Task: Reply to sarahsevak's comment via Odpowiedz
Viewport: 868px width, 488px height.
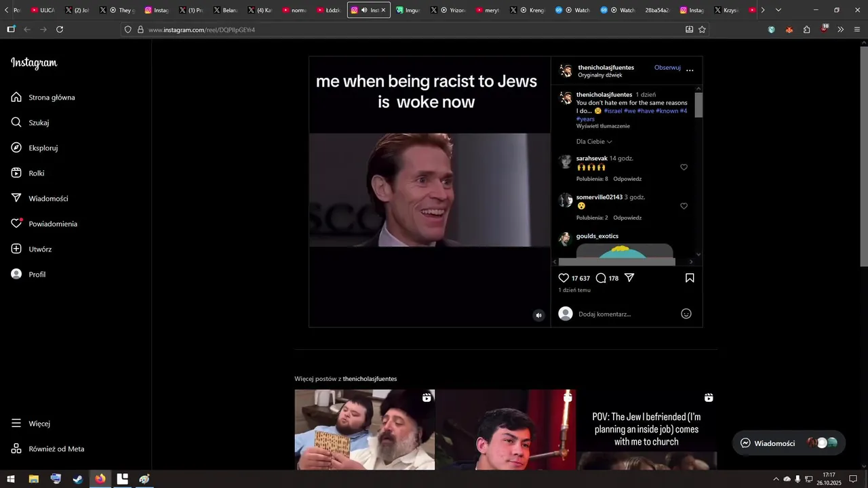Action: (627, 179)
